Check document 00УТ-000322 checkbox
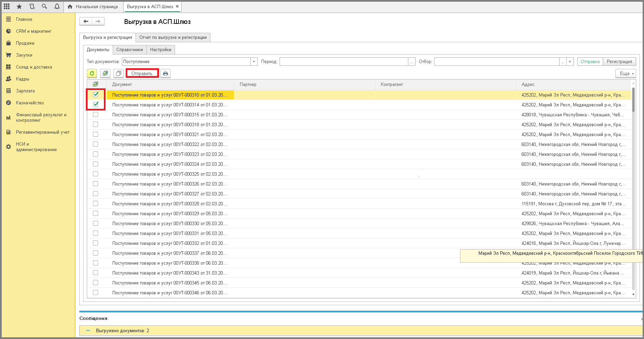The image size is (644, 339). [96, 144]
